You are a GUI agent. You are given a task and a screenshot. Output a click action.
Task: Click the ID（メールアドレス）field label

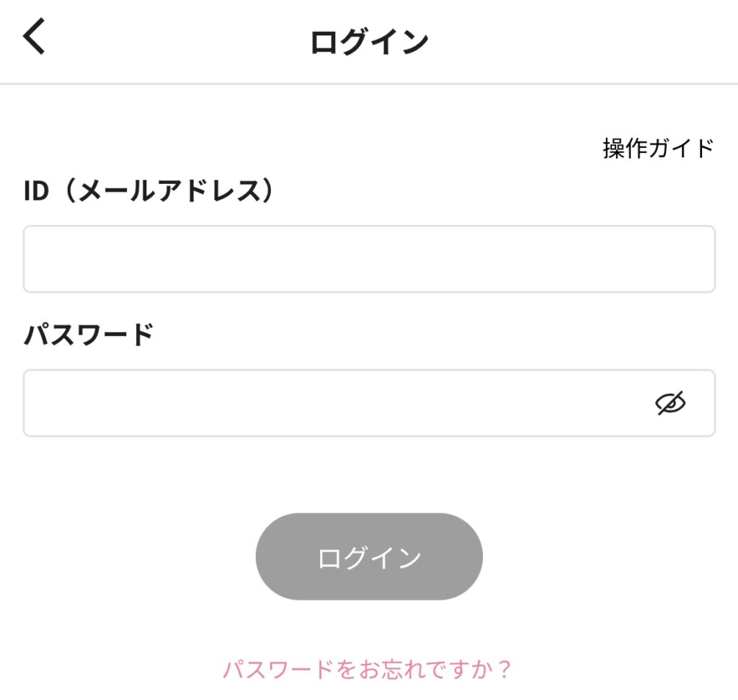[150, 190]
